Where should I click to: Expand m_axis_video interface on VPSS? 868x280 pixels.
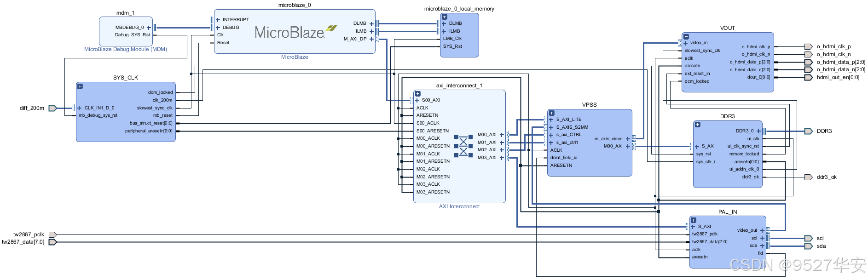click(x=628, y=139)
